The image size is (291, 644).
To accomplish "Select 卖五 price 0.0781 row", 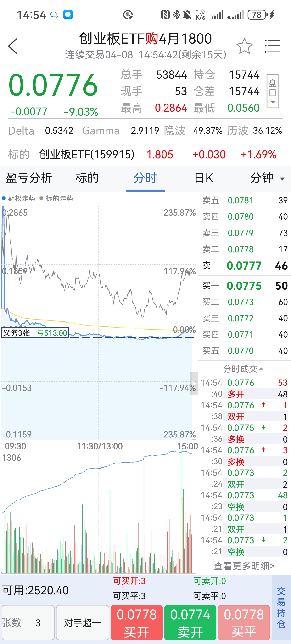I will tap(245, 200).
